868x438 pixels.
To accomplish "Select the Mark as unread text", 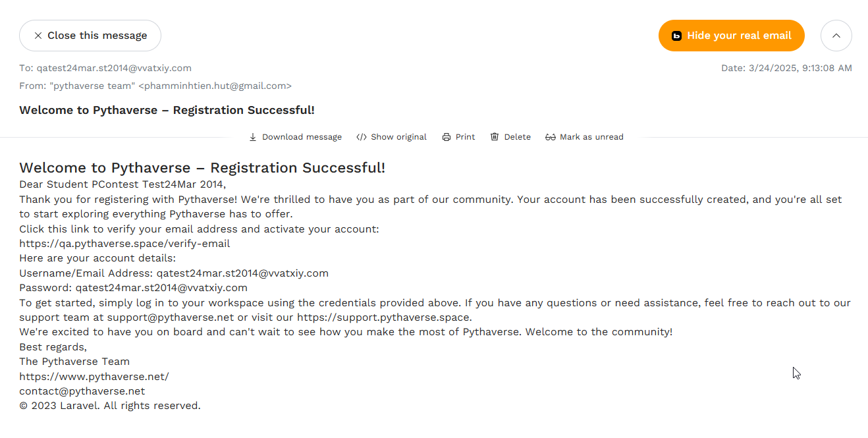I will 591,137.
